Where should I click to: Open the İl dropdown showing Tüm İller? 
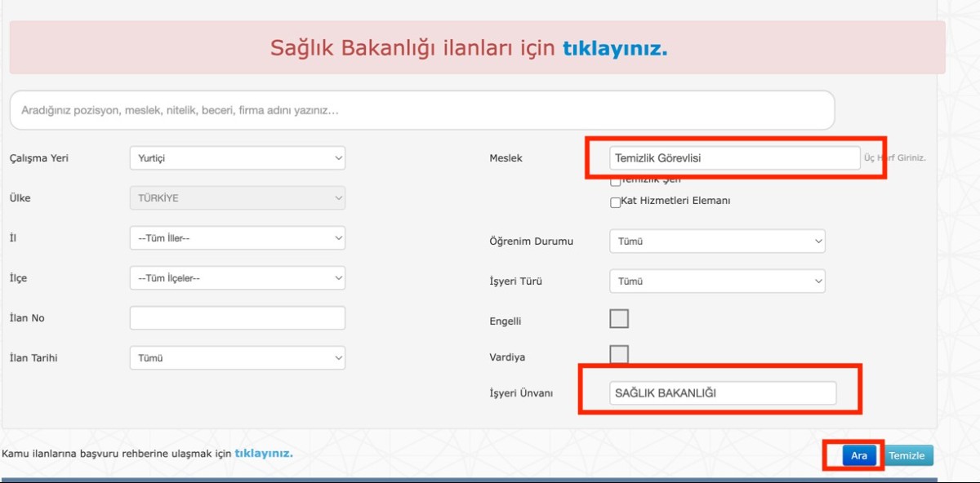point(237,237)
